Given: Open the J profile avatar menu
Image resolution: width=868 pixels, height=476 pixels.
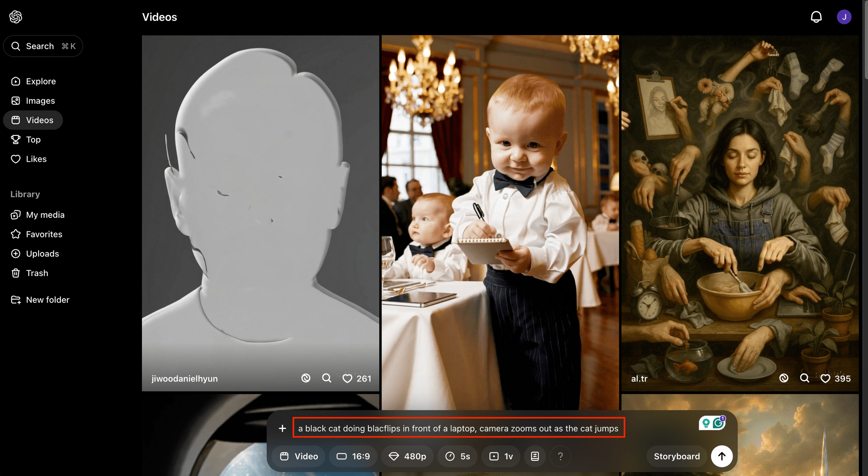Looking at the screenshot, I should pos(844,17).
